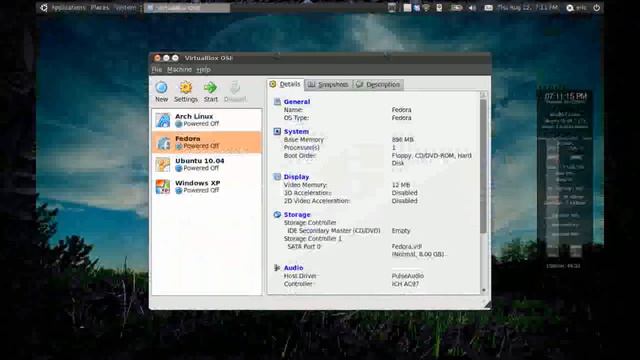
Task: Click the Storage section disk icon
Action: [x=277, y=214]
